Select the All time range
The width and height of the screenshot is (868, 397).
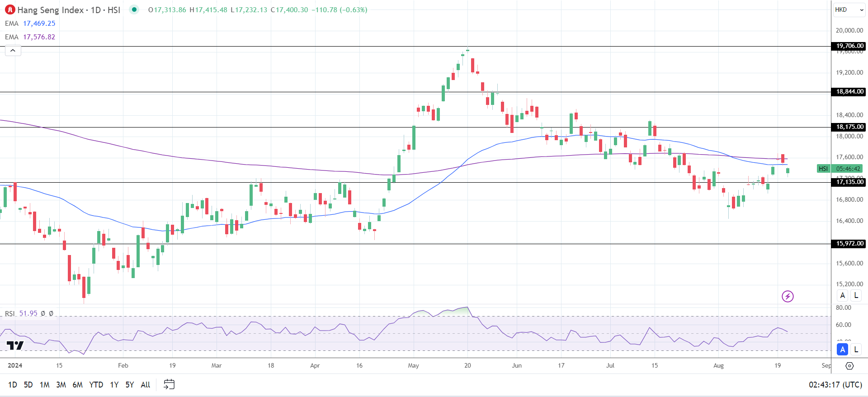pyautogui.click(x=146, y=385)
